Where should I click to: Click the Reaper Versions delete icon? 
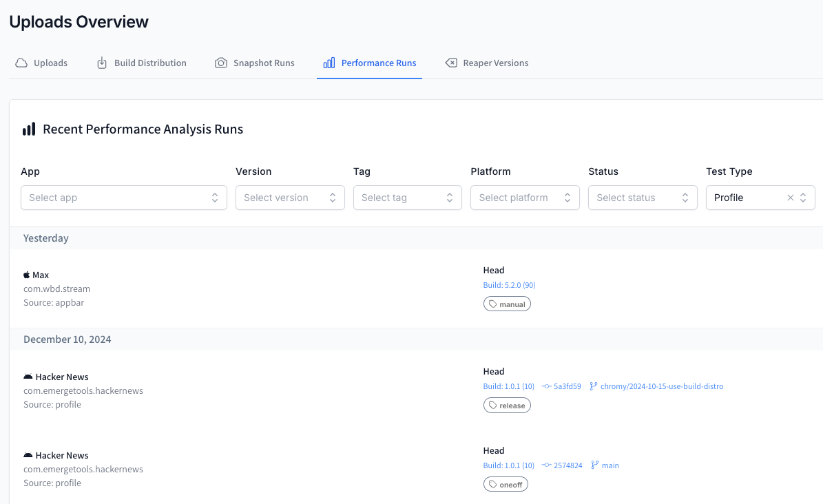click(x=451, y=63)
